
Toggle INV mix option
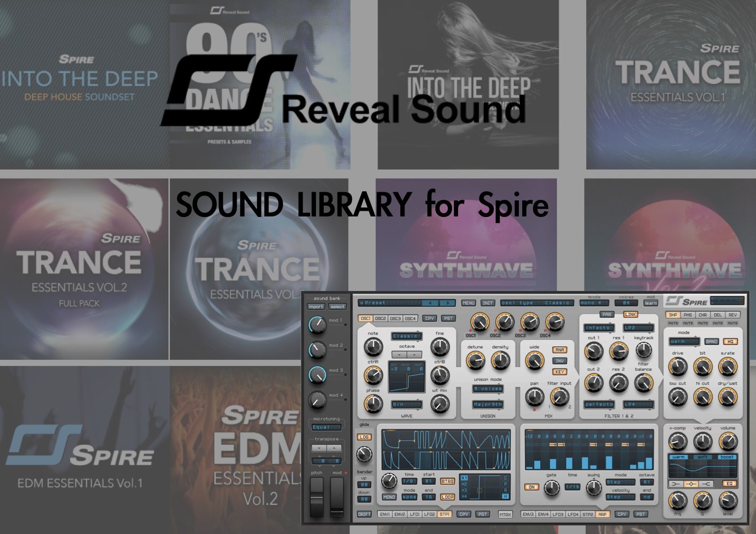tap(560, 361)
